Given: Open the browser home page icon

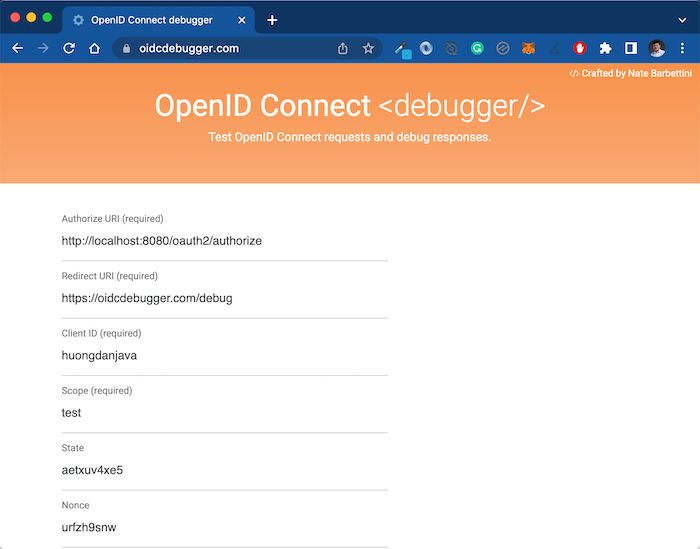Looking at the screenshot, I should [94, 48].
